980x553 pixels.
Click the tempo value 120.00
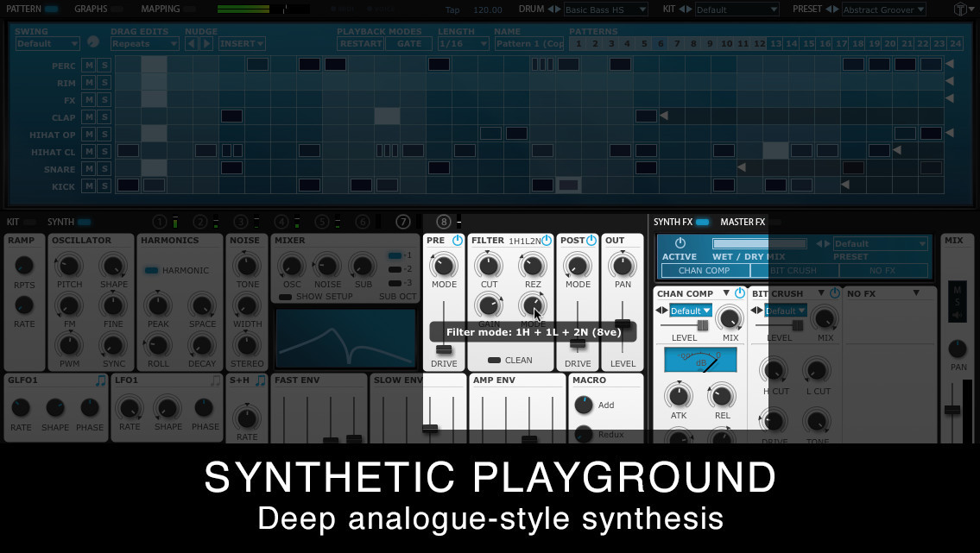click(x=488, y=10)
